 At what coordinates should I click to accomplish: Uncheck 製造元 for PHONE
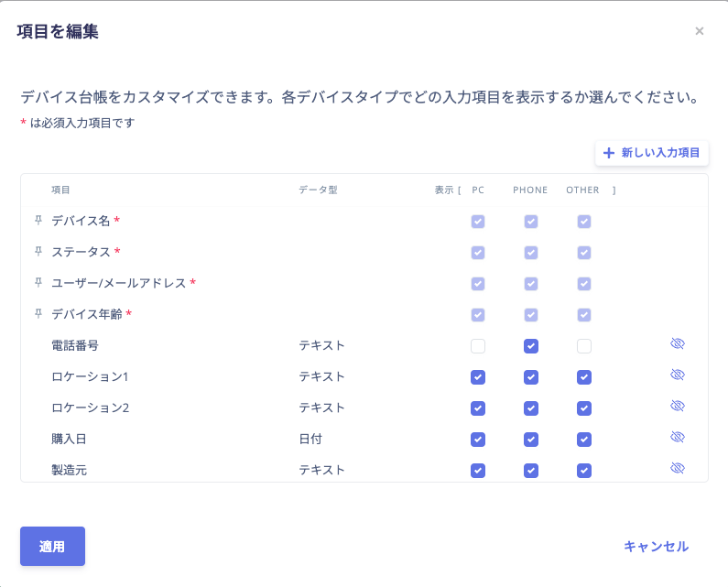tap(531, 471)
